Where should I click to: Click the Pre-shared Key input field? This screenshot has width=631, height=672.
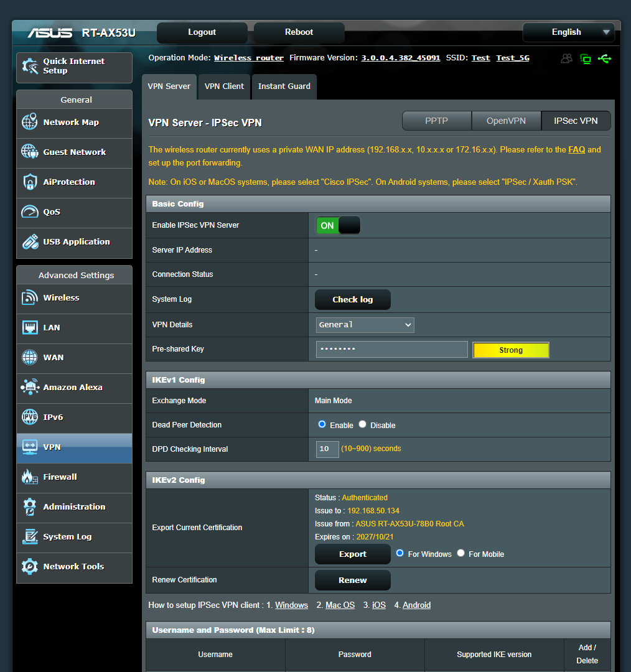tap(391, 349)
